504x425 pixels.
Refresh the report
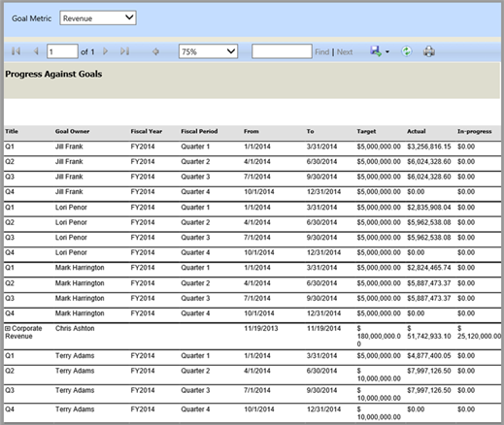407,51
